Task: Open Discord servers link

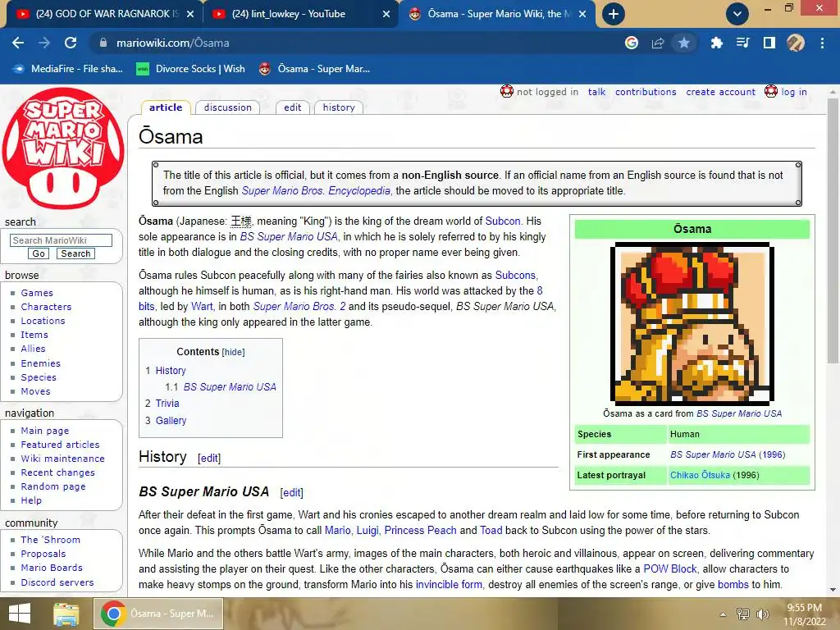Action: [x=57, y=582]
